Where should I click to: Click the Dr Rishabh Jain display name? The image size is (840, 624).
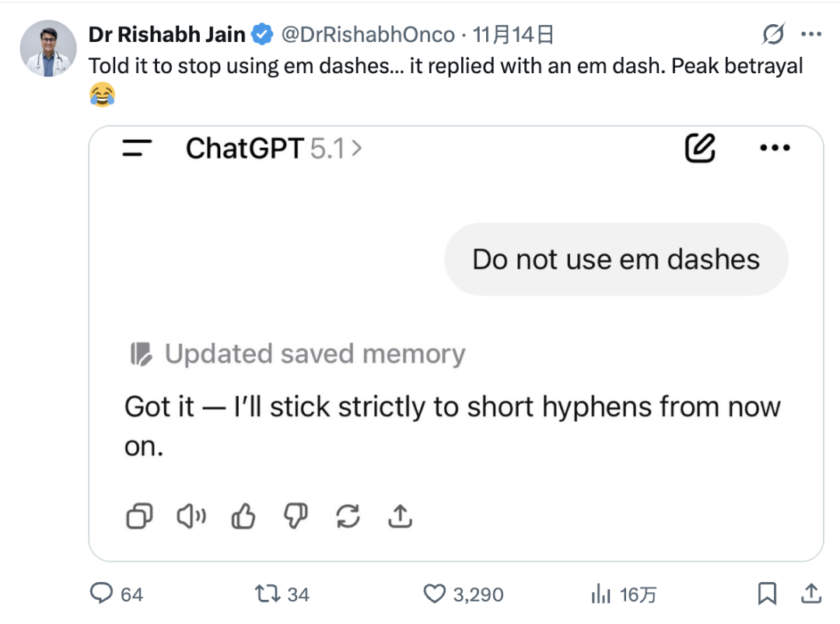pyautogui.click(x=166, y=34)
